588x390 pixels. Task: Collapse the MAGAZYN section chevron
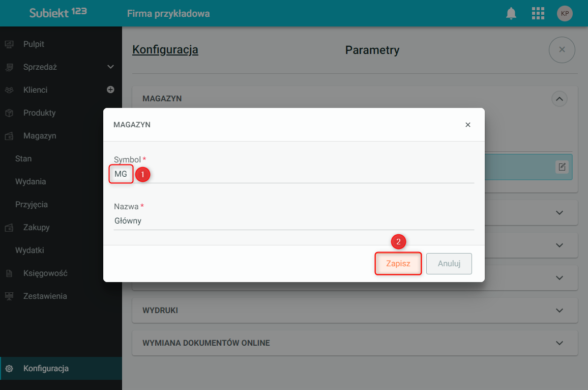(x=560, y=99)
